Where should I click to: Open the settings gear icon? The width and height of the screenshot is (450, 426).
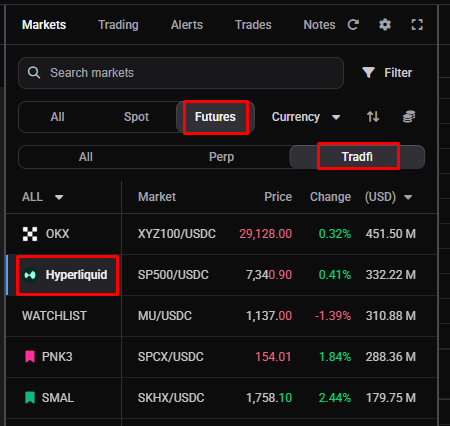coord(385,25)
